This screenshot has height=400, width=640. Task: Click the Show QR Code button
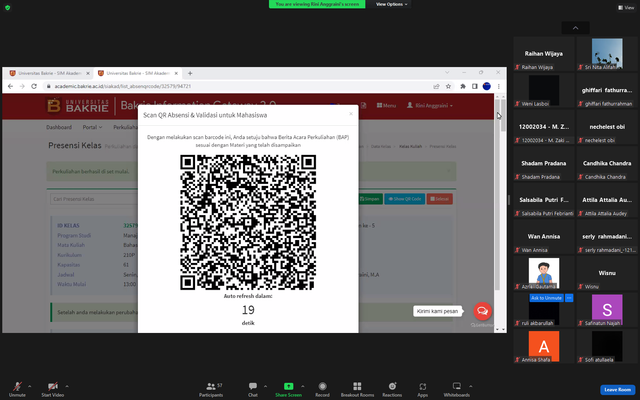click(404, 199)
